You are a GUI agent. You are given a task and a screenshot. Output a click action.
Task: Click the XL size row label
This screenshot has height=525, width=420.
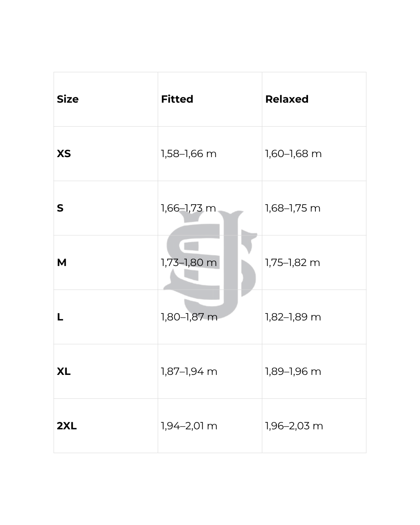coord(64,371)
